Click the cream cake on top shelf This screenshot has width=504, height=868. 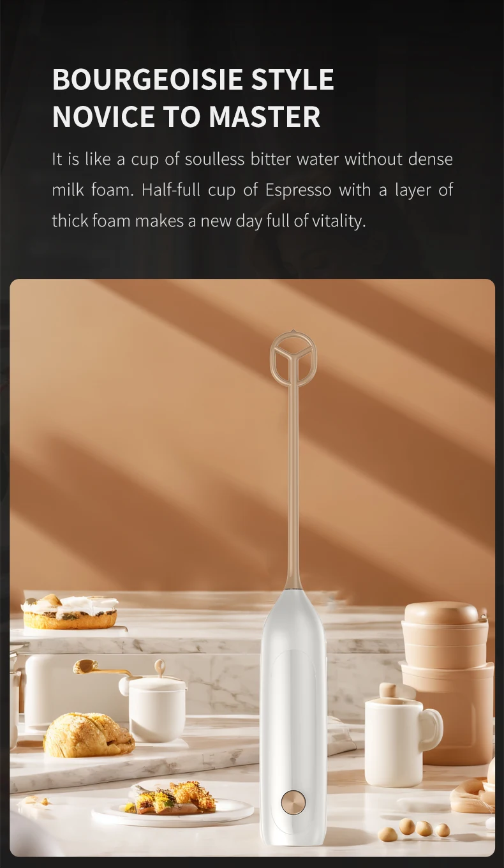click(69, 611)
